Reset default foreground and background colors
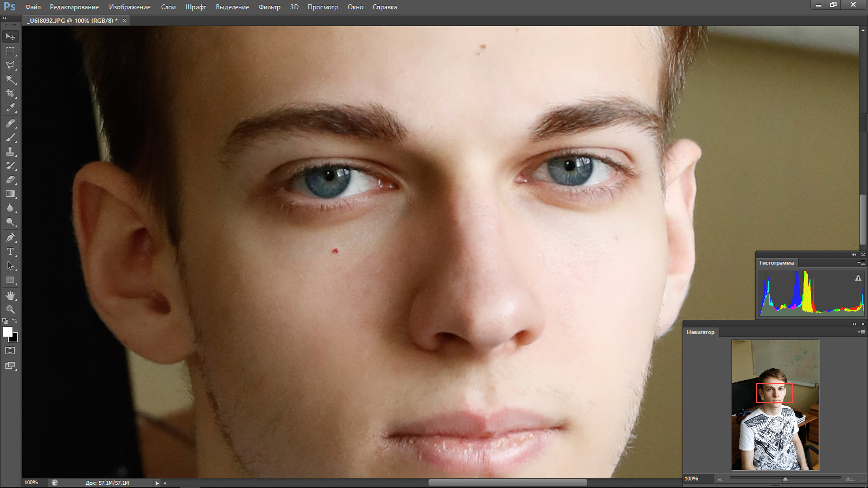Viewport: 868px width, 488px height. coord(5,322)
